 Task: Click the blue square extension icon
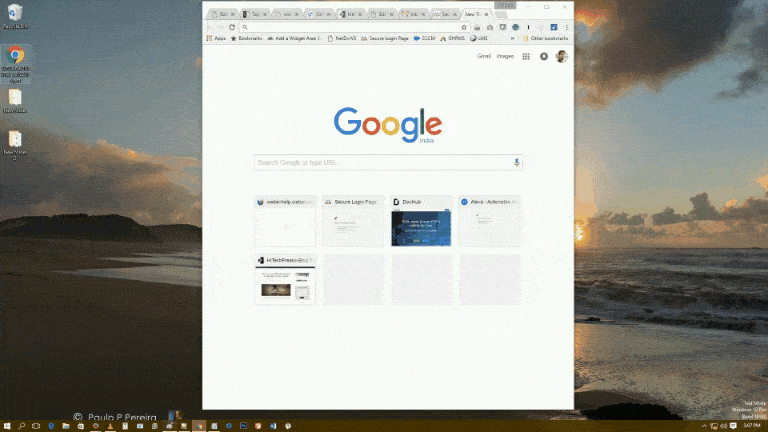coord(553,27)
